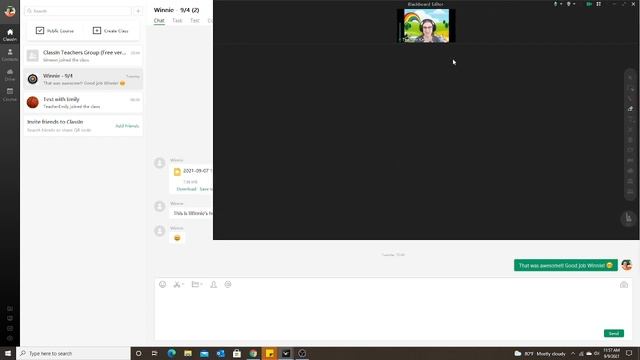The width and height of the screenshot is (640, 360).
Task: Select the pen tool in blackboard toolbar
Action: pos(630,98)
